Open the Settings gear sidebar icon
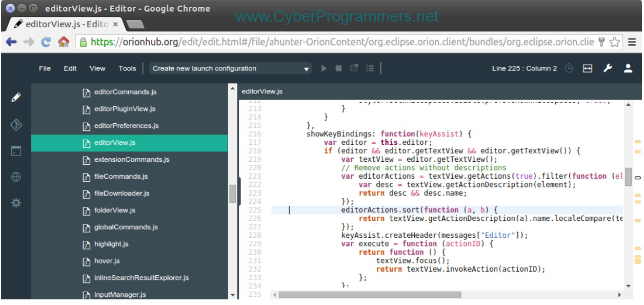 click(15, 203)
